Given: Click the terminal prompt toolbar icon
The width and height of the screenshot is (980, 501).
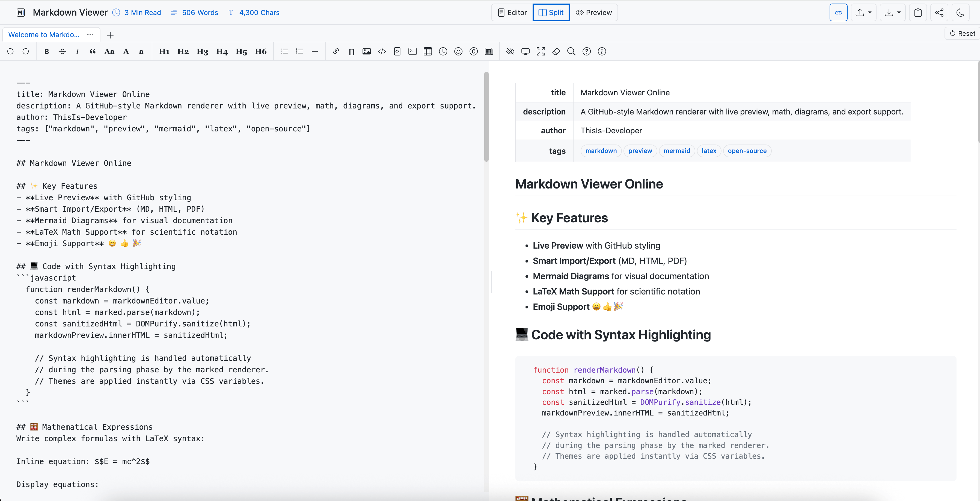Looking at the screenshot, I should point(412,51).
